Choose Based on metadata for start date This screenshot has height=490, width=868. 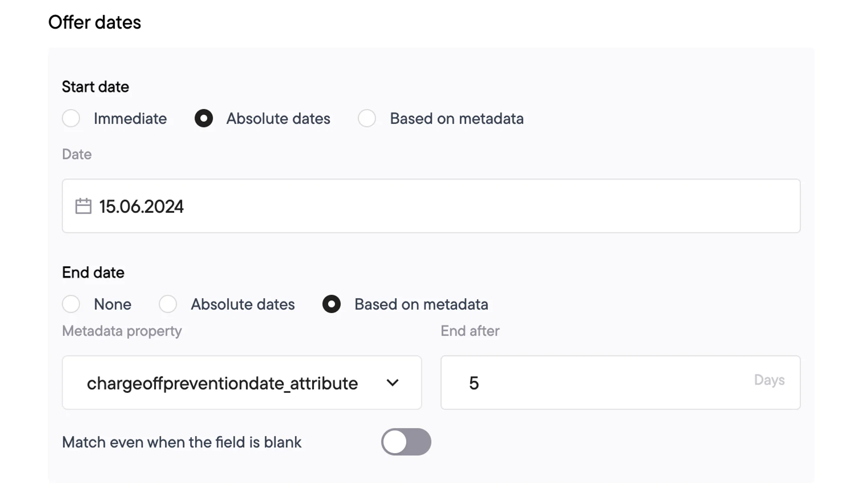367,118
